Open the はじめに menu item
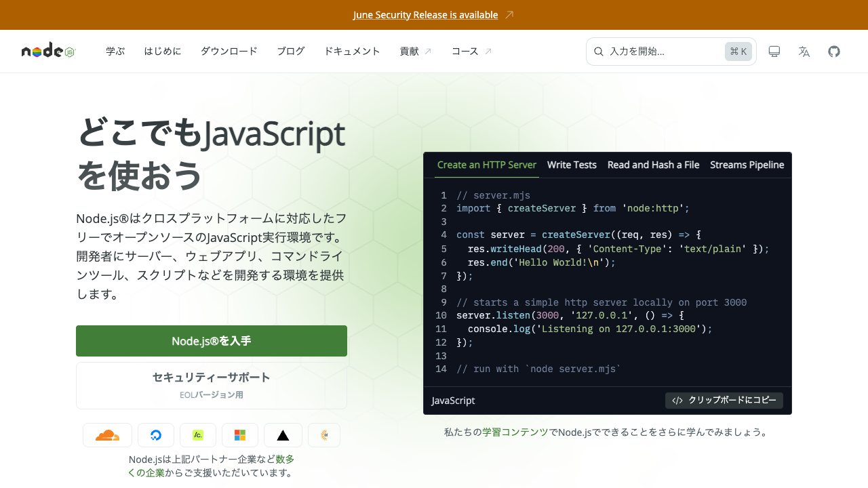Image resolution: width=868 pixels, height=488 pixels. tap(163, 52)
